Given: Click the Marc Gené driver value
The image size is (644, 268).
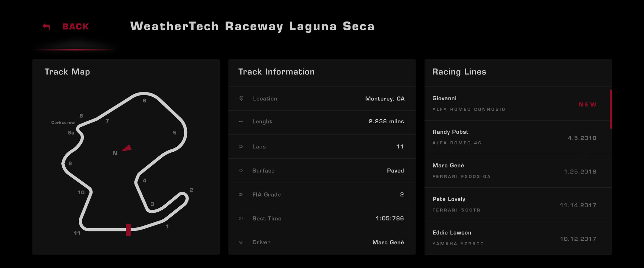Looking at the screenshot, I should tap(388, 243).
